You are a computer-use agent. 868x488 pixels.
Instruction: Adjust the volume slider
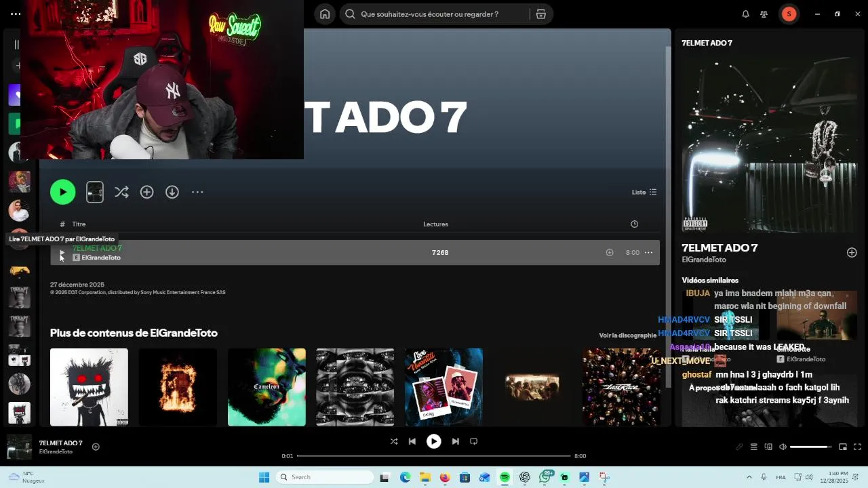pos(811,447)
